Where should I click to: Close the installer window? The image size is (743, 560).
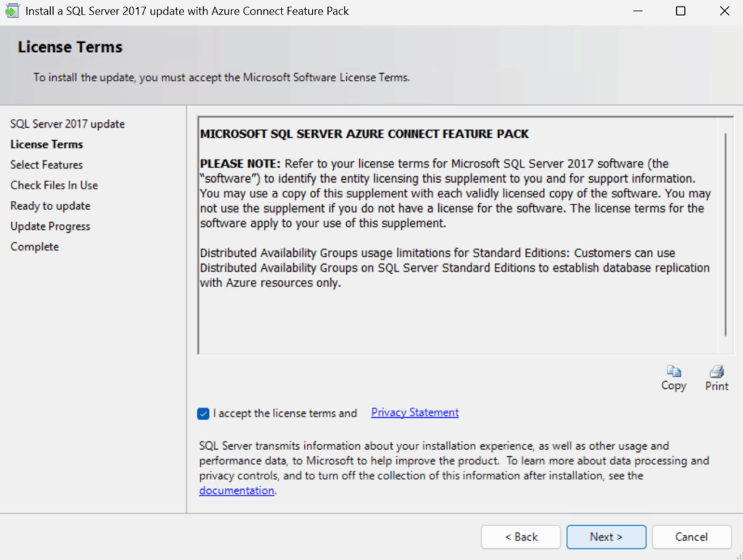(724, 11)
